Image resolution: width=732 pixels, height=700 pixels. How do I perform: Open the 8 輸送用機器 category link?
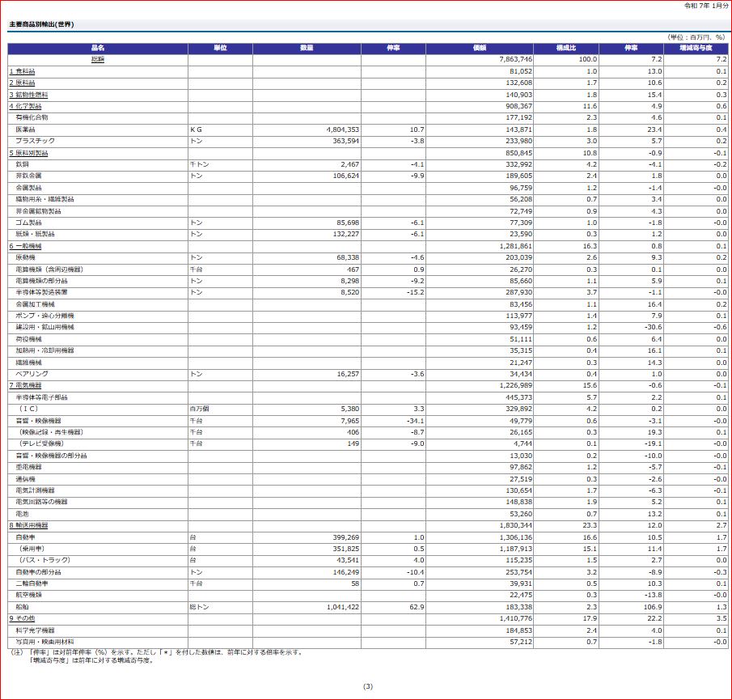[28, 525]
